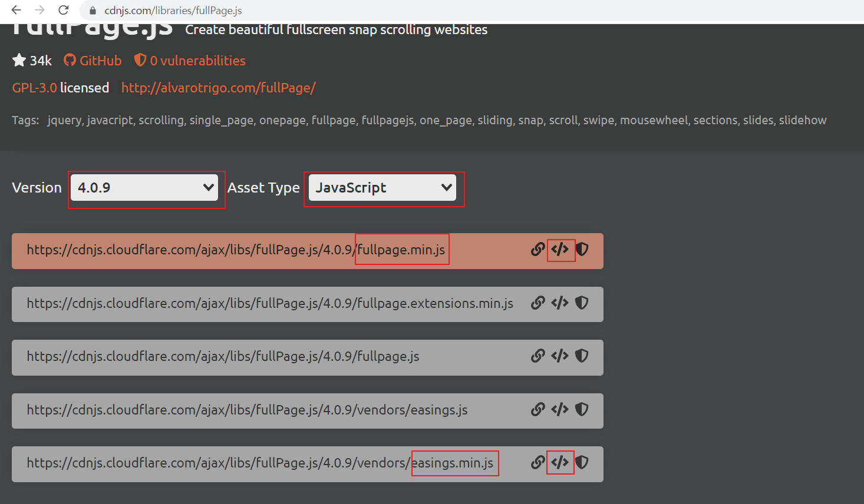The image size is (864, 504).
Task: Copy SRI hash icon for vendors/easings.min.js
Action: 582,463
